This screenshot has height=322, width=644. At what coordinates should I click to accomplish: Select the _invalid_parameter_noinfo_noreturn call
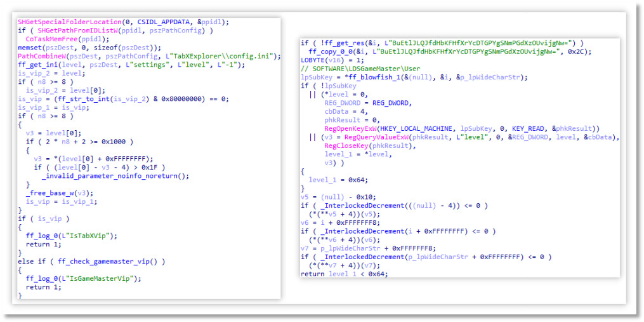point(115,176)
